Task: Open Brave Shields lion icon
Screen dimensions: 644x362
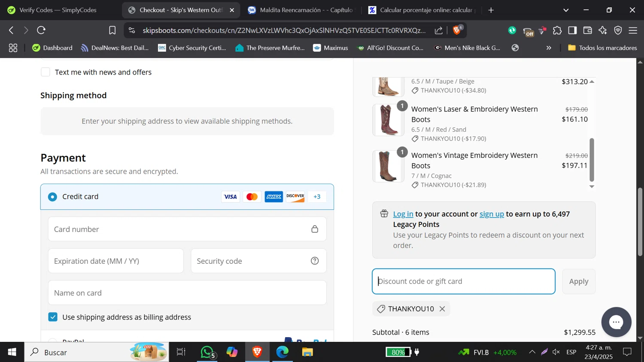Action: tap(457, 30)
